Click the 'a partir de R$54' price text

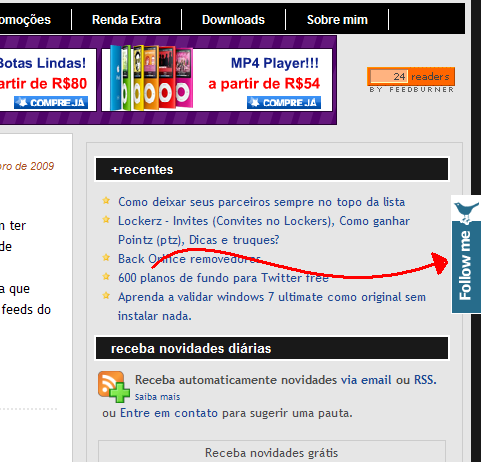264,84
